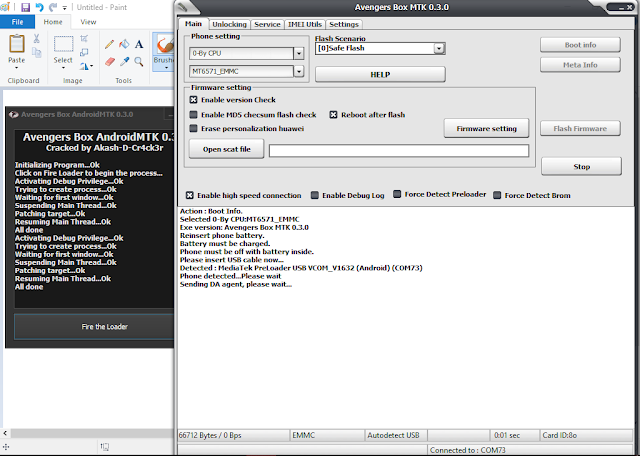Screen dimensions: 640x456
Task: Click the Stop button
Action: coord(582,167)
